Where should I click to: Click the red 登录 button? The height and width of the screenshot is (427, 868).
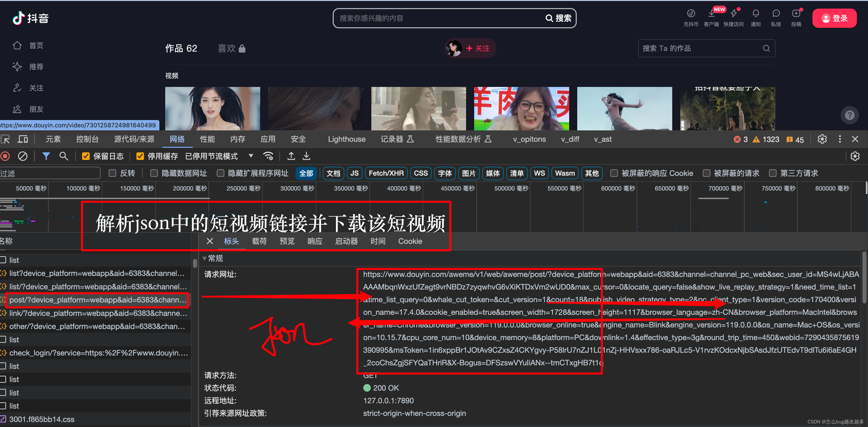coord(834,18)
